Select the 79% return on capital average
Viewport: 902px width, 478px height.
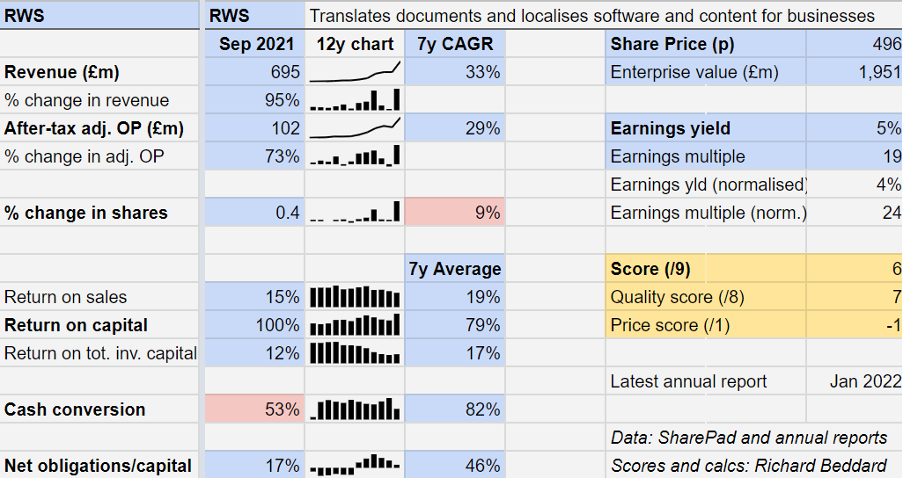[x=455, y=326]
